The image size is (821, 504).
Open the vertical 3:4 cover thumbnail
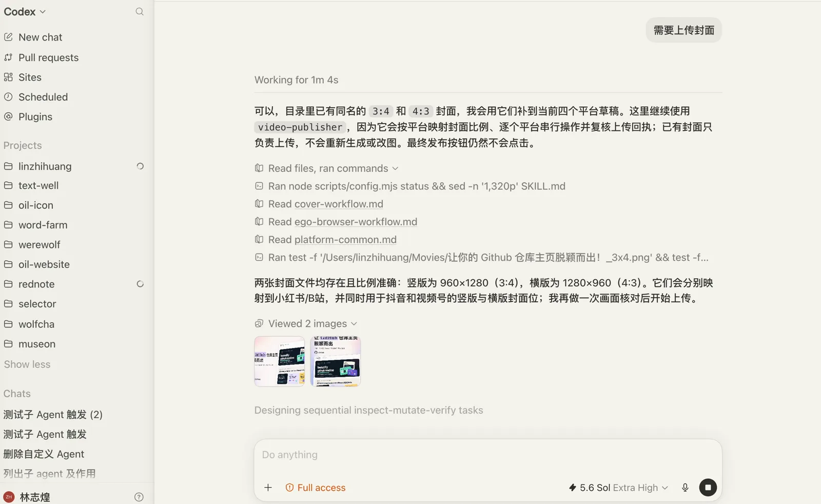(x=336, y=361)
